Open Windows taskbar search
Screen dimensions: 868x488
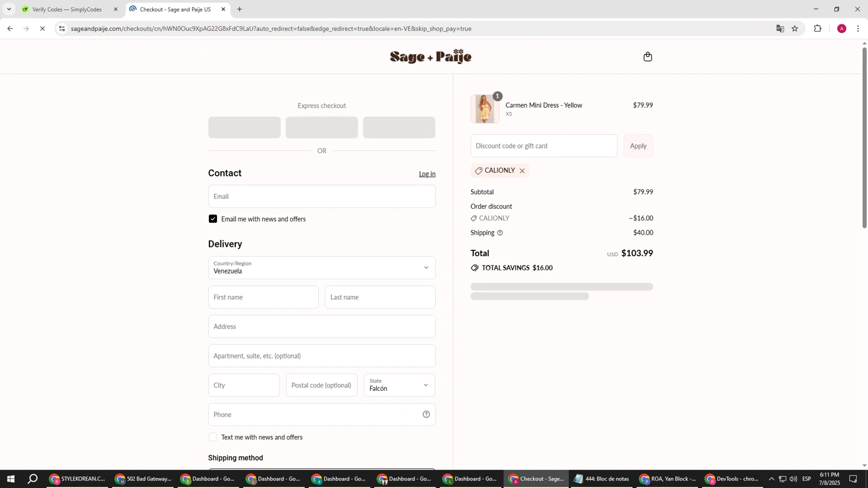33,479
